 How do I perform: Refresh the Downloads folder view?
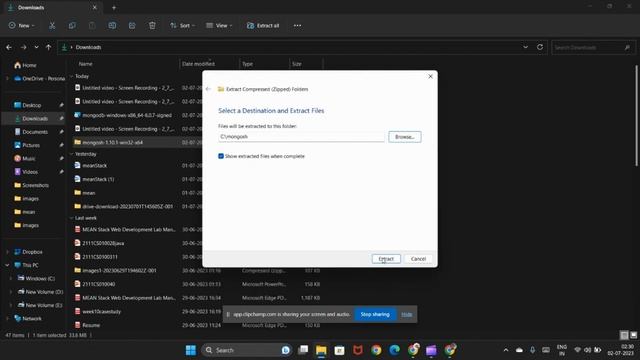click(x=540, y=47)
